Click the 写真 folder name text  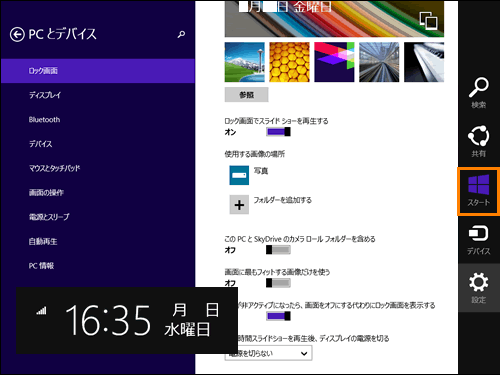(x=261, y=171)
